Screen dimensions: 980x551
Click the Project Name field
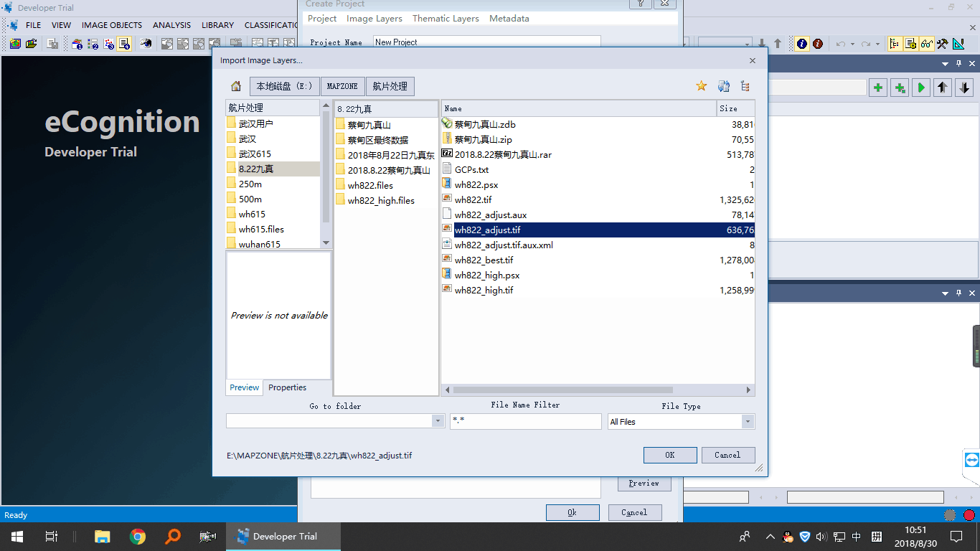pyautogui.click(x=487, y=42)
